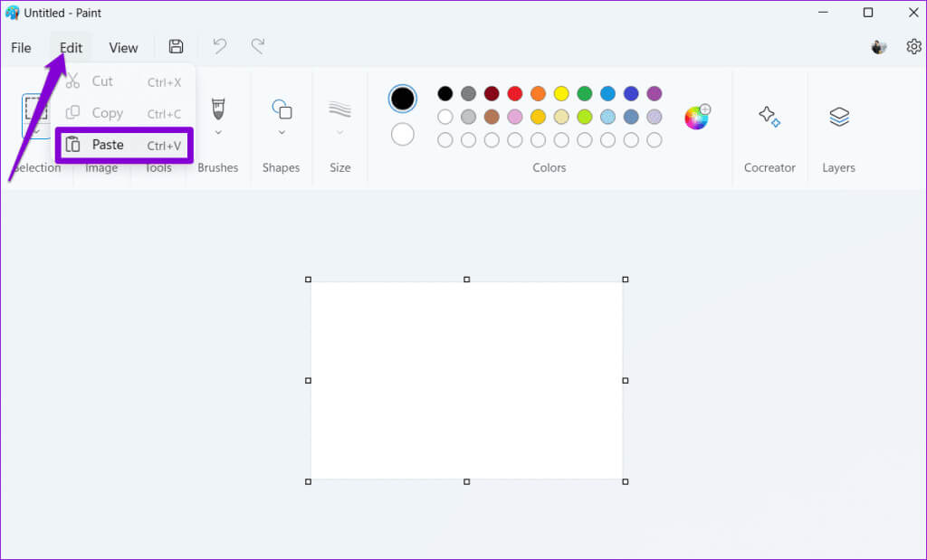Screen dimensions: 927x560
Task: Maximize the Paint window
Action: pyautogui.click(x=868, y=13)
